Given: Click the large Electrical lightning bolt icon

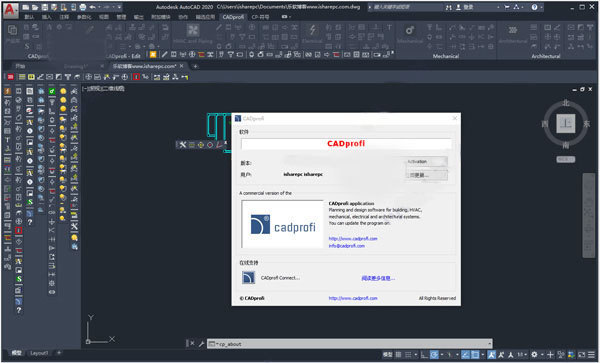Looking at the screenshot, I should (312, 30).
